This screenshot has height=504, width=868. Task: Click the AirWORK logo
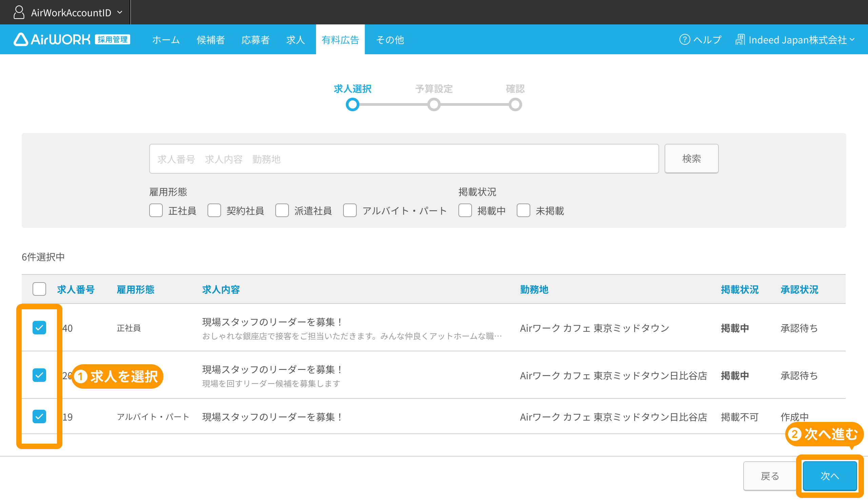point(72,39)
